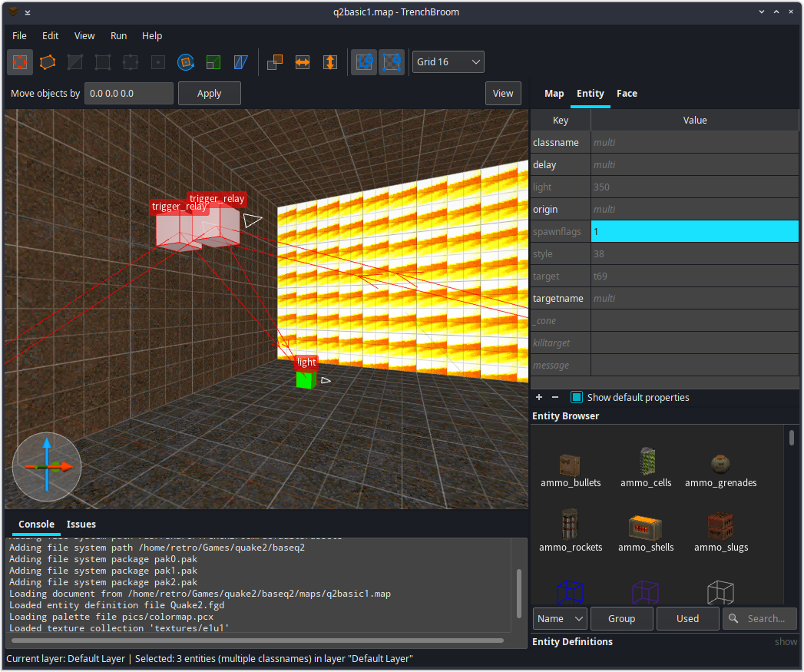Select the brush drawing tool
The height and width of the screenshot is (672, 804).
tap(20, 62)
